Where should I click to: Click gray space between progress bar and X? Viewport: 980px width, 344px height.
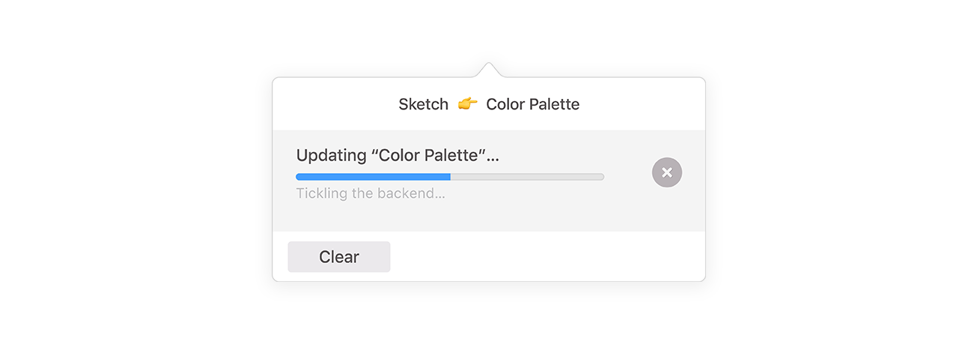[x=627, y=177]
